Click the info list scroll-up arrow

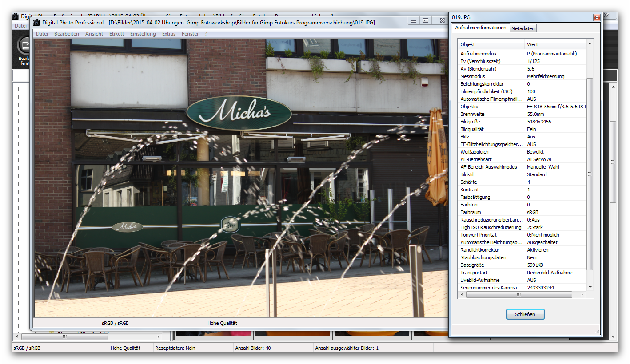click(590, 43)
